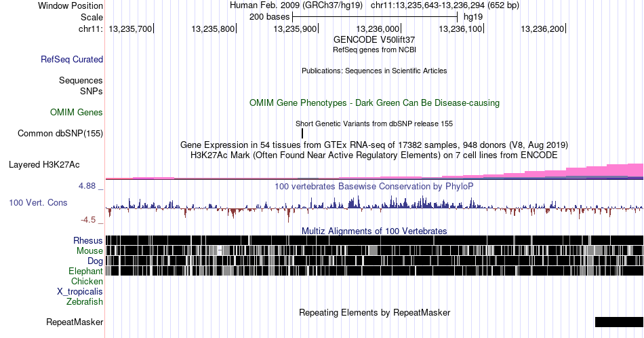Click the H3K27Ac Mark track title
This screenshot has width=644, height=338.
(x=374, y=155)
